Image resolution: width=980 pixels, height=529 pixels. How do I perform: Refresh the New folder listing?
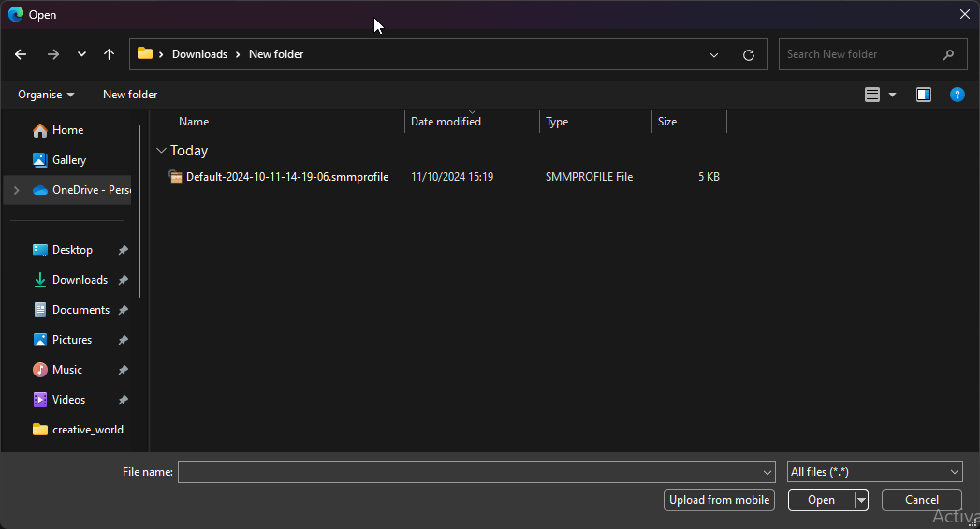(x=749, y=55)
